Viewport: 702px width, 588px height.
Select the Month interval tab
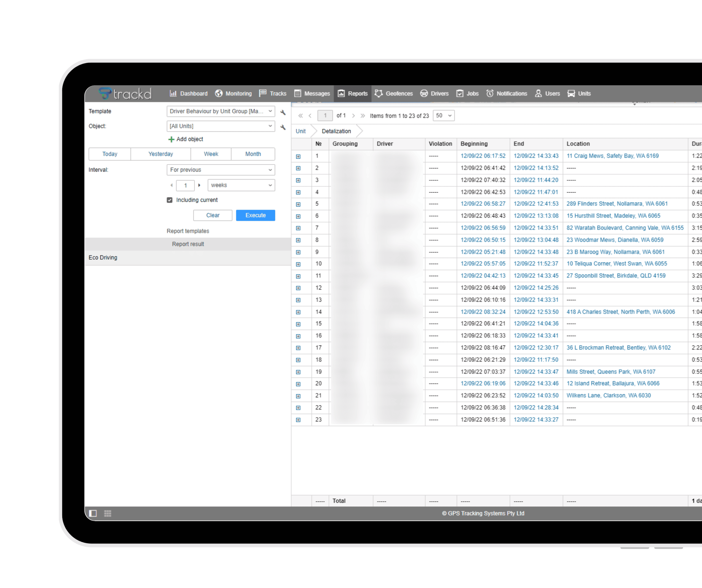coord(253,154)
